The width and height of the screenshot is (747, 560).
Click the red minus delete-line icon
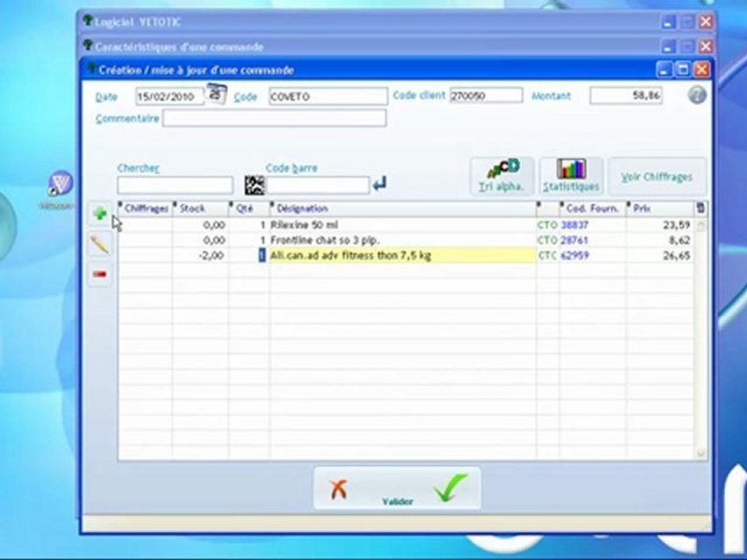point(100,275)
